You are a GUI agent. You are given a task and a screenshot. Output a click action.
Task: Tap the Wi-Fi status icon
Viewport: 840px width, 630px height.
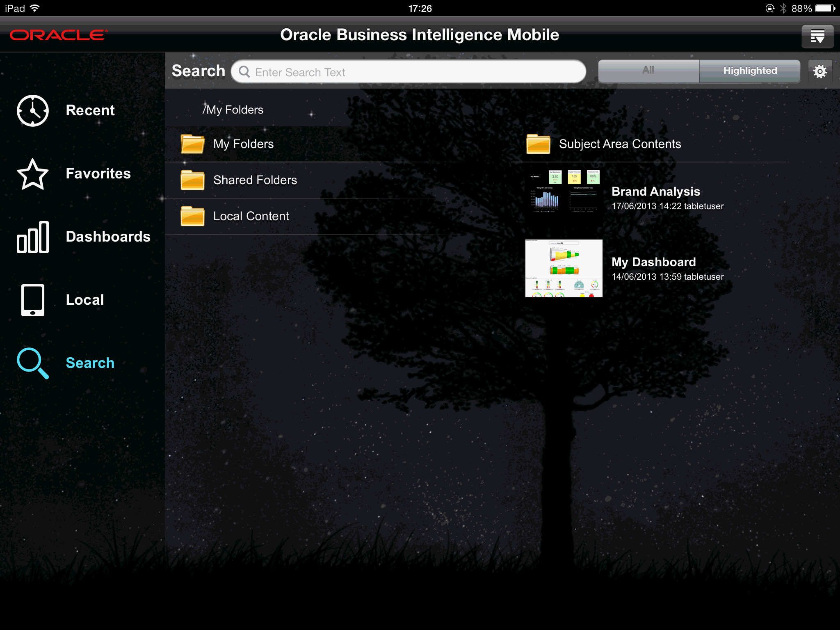click(35, 8)
